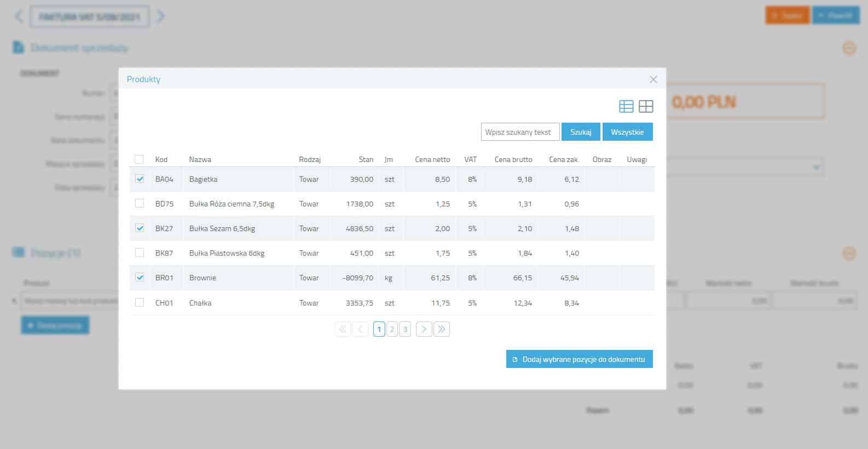This screenshot has width=868, height=449.
Task: Click net price 11,75
Action: [x=441, y=303]
